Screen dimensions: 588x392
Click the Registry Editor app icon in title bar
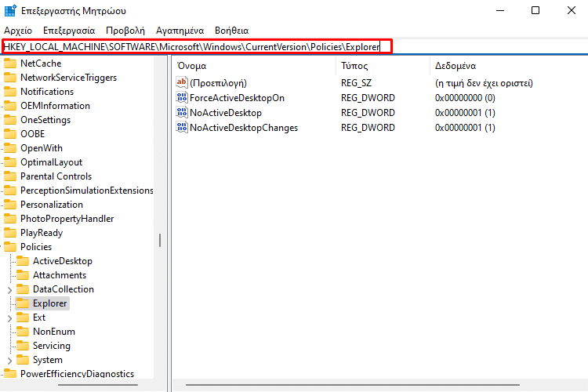pos(10,10)
